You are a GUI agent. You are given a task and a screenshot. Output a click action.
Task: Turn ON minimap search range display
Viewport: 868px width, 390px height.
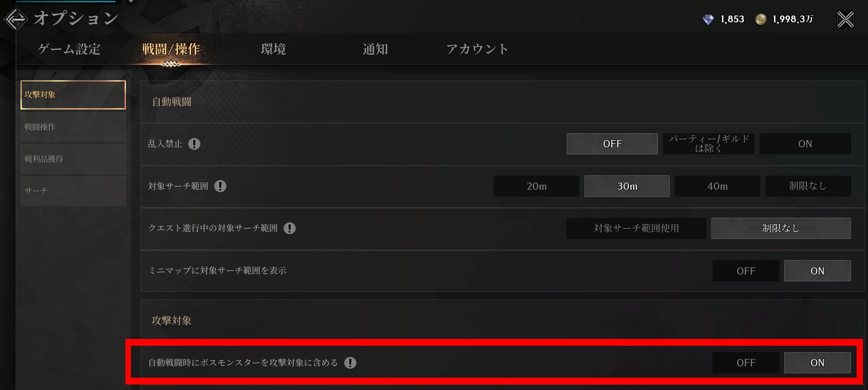tap(817, 271)
